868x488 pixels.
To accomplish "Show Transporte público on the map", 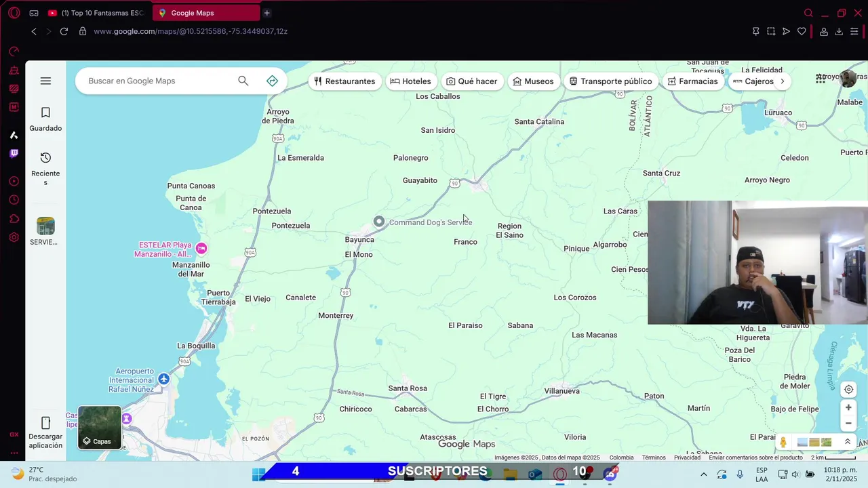I will [610, 81].
